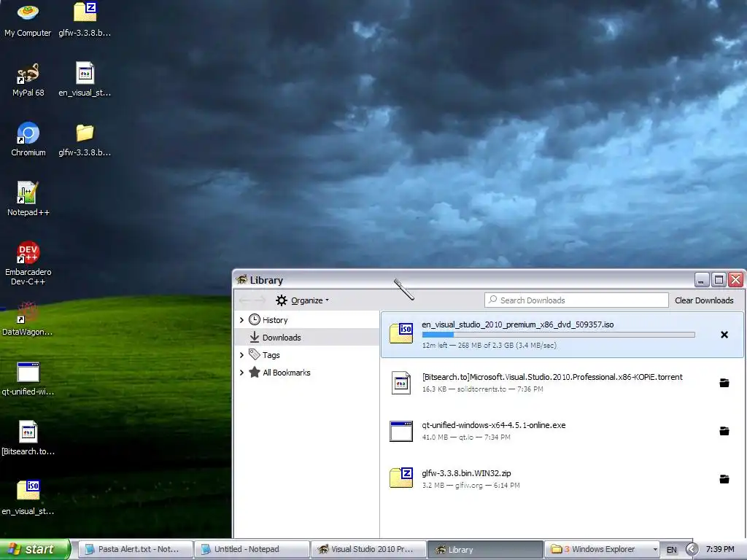Click the Library back arrow
747x560 pixels.
[x=245, y=300]
